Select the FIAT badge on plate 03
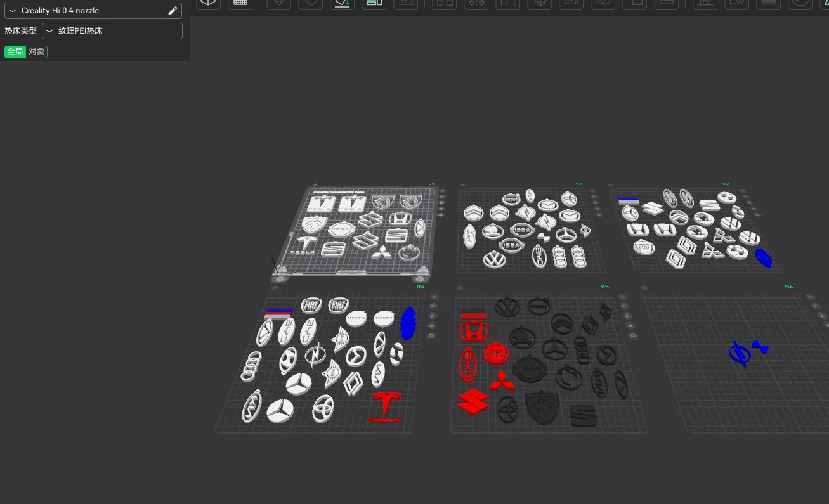829x504 pixels. point(645,247)
